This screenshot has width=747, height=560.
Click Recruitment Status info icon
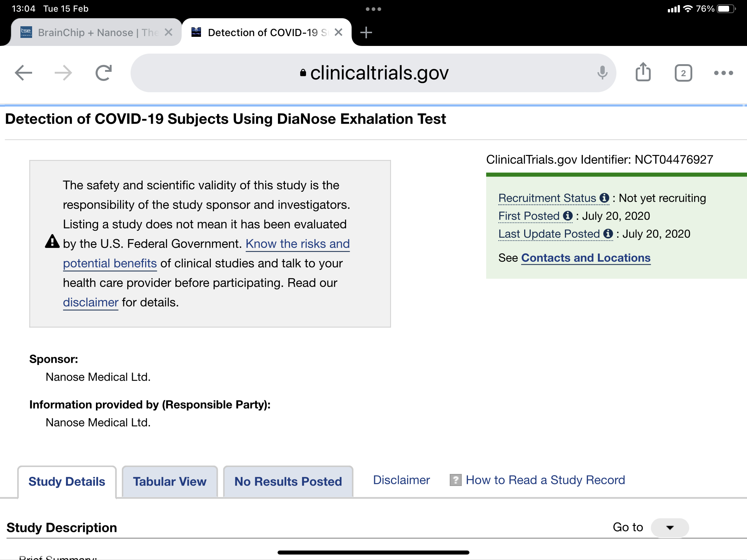pyautogui.click(x=604, y=198)
